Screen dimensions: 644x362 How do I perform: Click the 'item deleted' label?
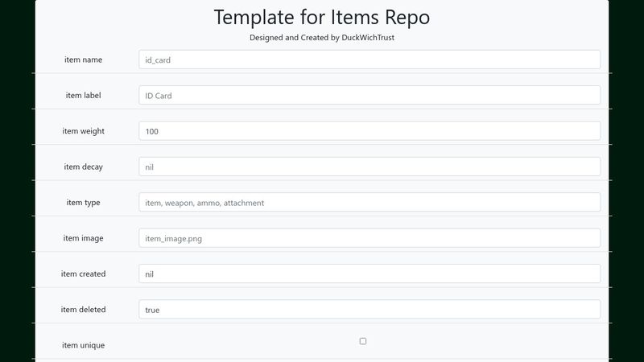(84, 310)
